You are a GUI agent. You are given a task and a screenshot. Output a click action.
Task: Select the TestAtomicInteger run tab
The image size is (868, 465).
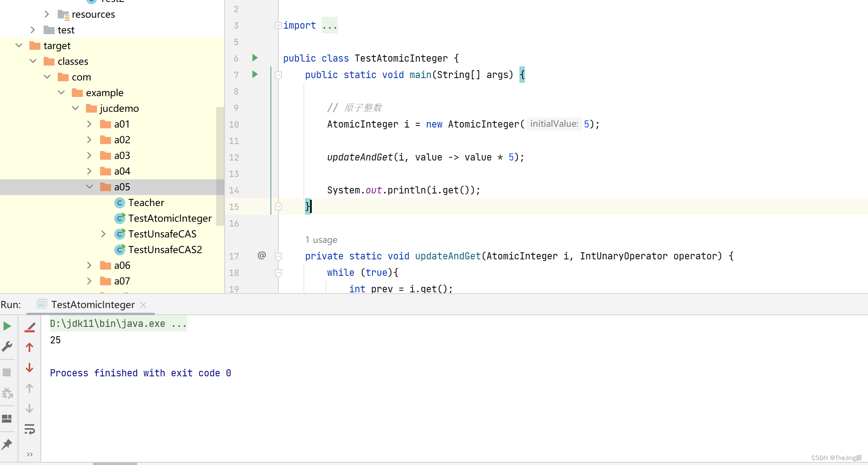pyautogui.click(x=93, y=305)
